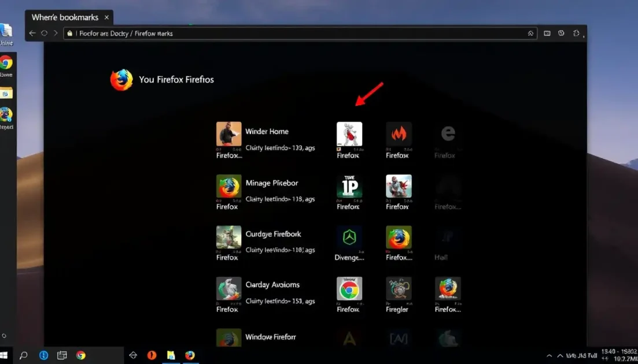Viewport: 638px width, 364px height.
Task: Click the "Ourdoye Firefbork" title
Action: point(274,235)
